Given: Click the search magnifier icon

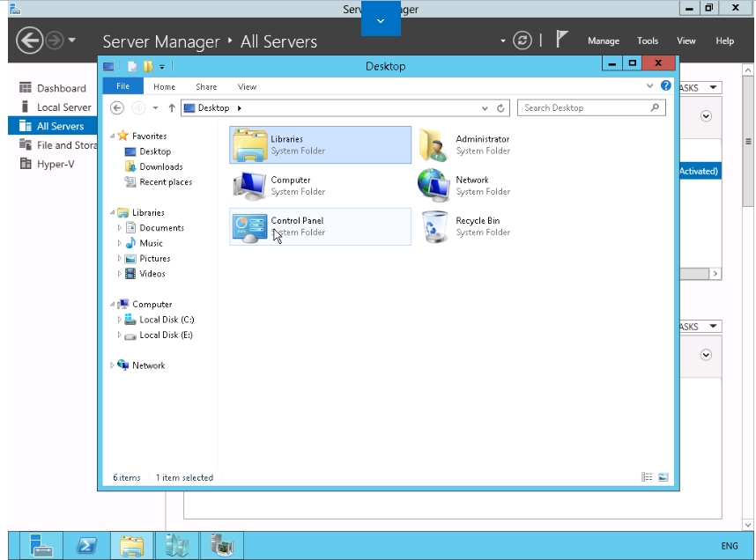Looking at the screenshot, I should pyautogui.click(x=655, y=107).
